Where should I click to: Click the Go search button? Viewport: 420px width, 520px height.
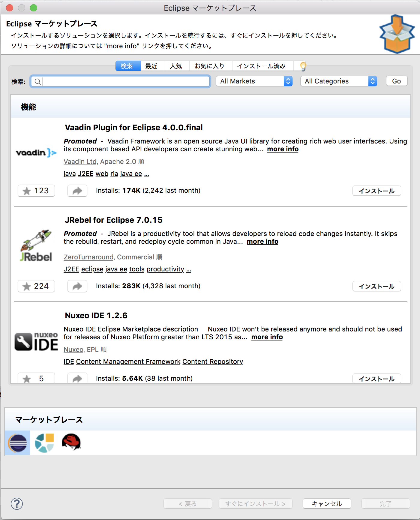click(397, 81)
